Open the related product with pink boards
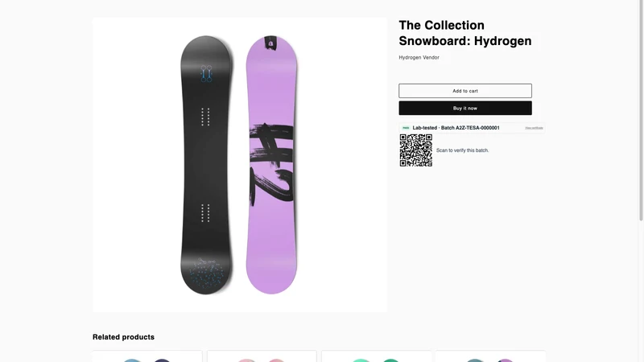This screenshot has height=362, width=644. click(x=262, y=356)
